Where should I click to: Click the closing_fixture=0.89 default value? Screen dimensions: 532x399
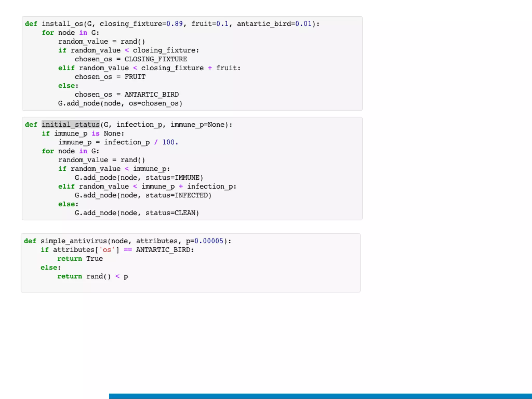(x=174, y=24)
